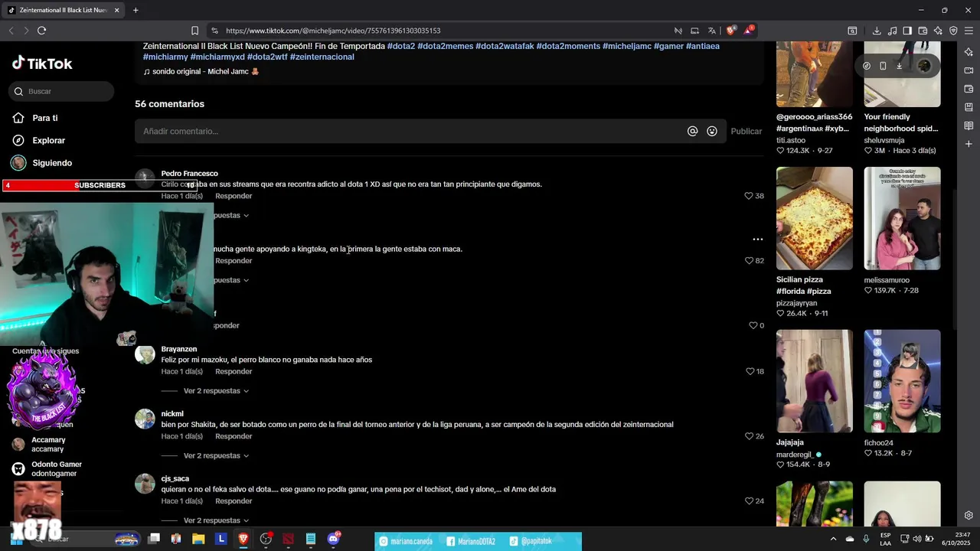
Task: Like cjs_saca's comment
Action: pyautogui.click(x=749, y=501)
